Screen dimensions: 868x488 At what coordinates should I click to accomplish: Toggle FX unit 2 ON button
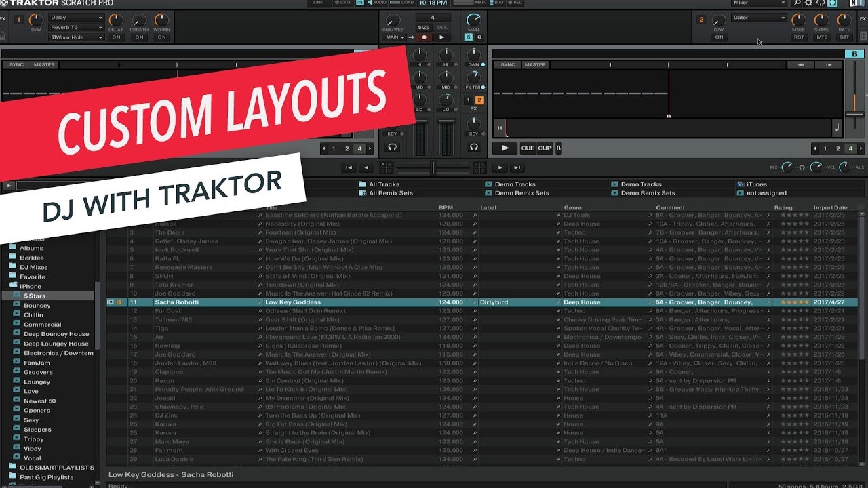point(719,37)
